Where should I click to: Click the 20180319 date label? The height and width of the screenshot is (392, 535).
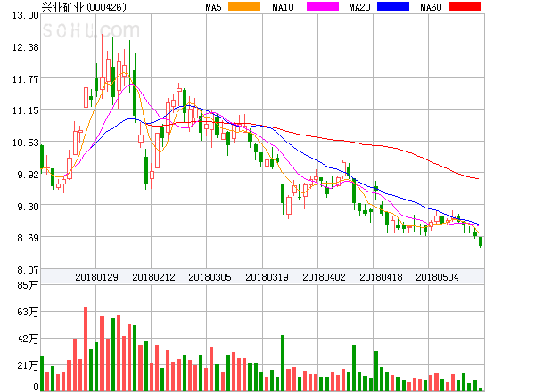click(267, 277)
